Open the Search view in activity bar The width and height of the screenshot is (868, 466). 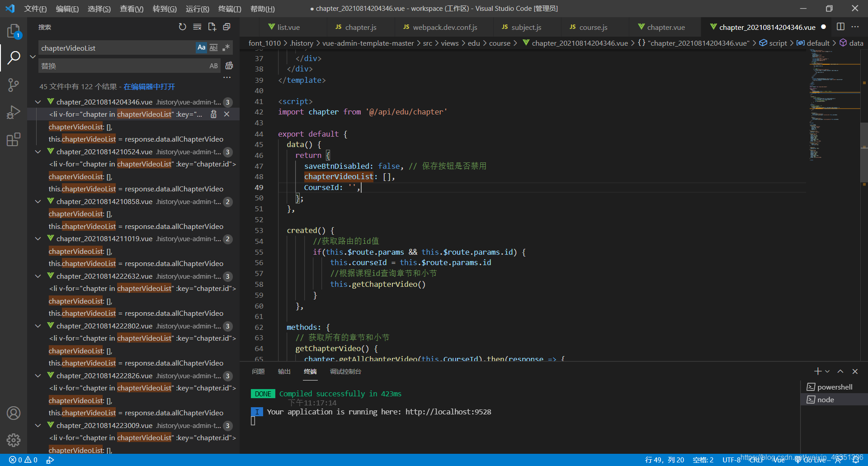click(14, 57)
